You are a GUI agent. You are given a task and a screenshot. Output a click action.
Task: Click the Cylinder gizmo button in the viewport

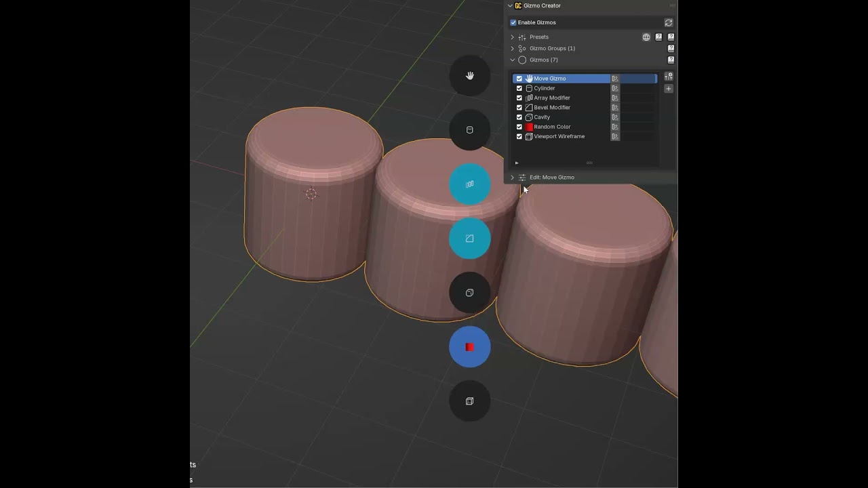[x=470, y=130]
